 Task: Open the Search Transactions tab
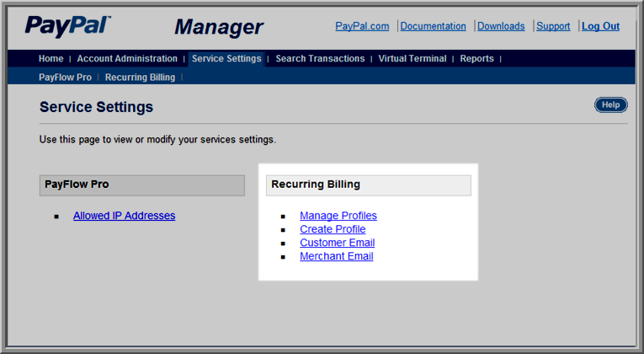pyautogui.click(x=320, y=58)
